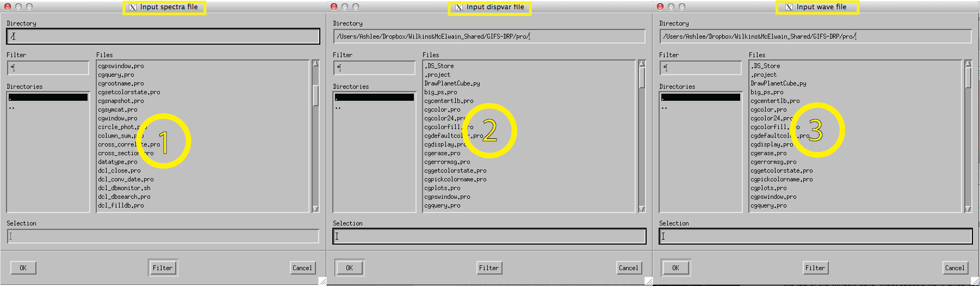Select cgsnapshot.pro in spectra file list
The width and height of the screenshot is (980, 286).
121,101
